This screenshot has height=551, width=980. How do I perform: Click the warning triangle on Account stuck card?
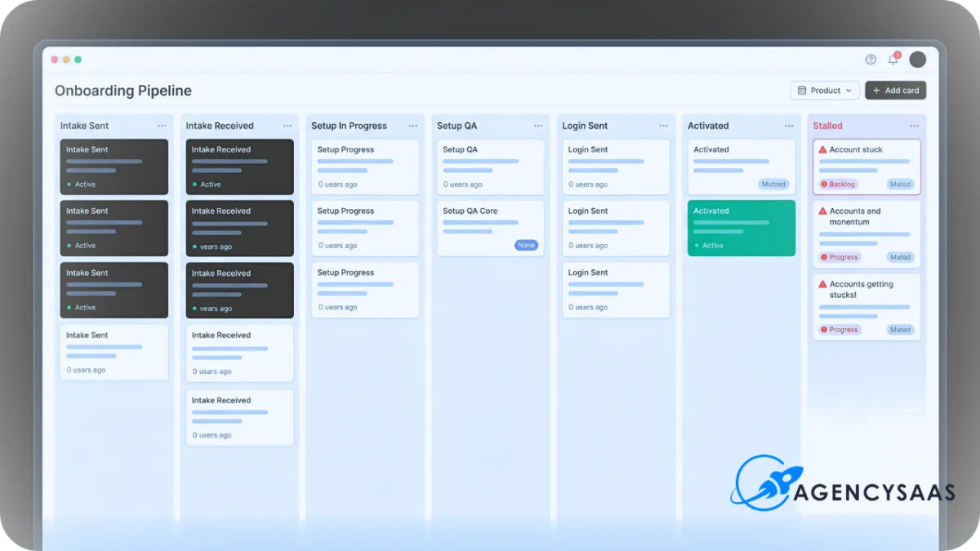pyautogui.click(x=824, y=149)
